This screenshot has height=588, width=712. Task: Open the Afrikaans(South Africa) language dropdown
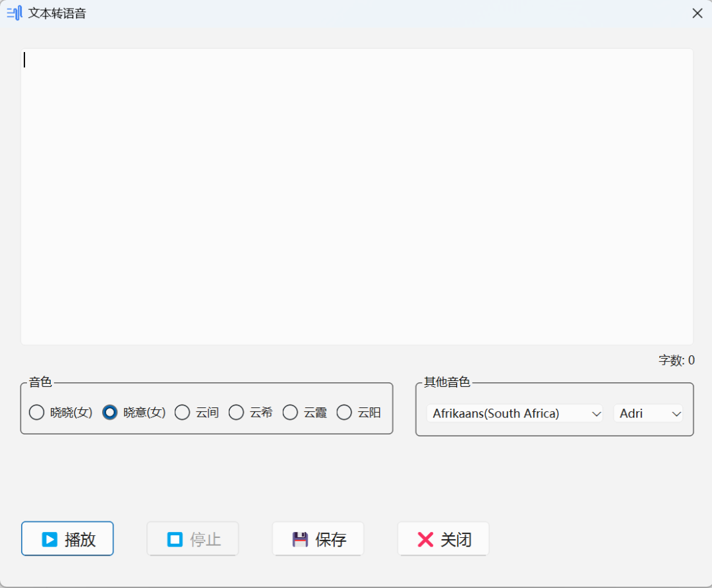[514, 413]
